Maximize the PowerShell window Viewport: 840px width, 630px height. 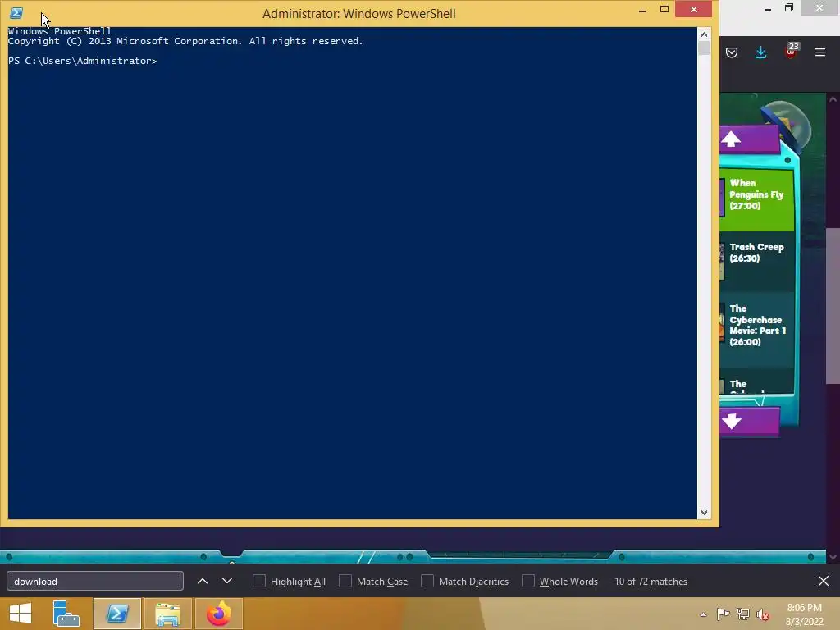(664, 10)
